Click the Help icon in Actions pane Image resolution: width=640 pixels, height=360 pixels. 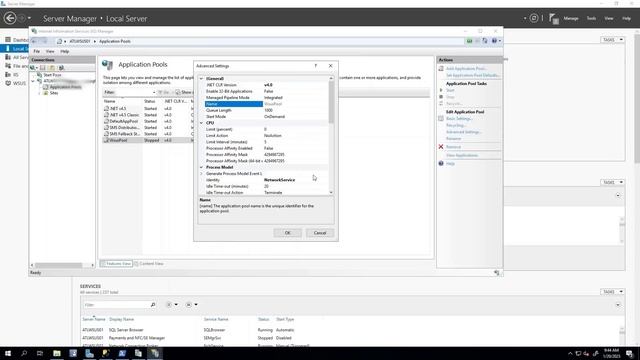pyautogui.click(x=441, y=163)
